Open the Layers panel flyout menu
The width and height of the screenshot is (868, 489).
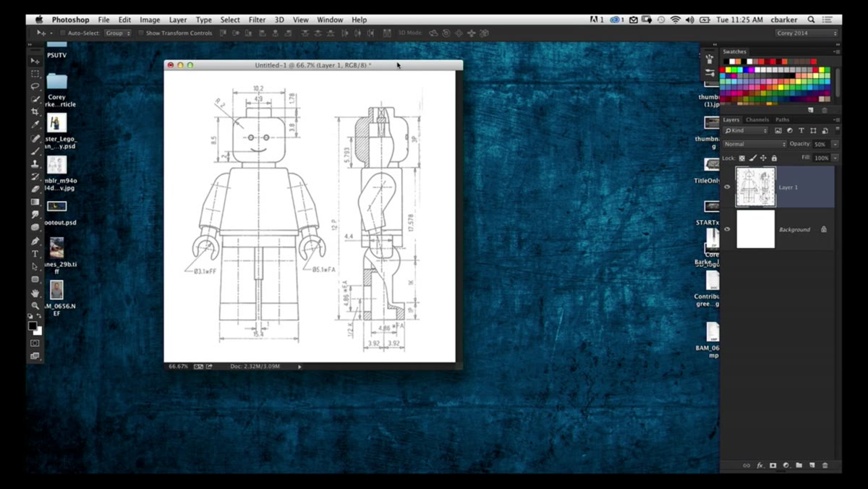tap(837, 119)
